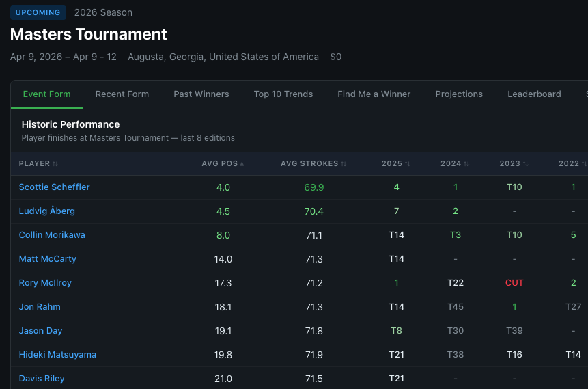The height and width of the screenshot is (389, 588).
Task: Click Rory McIlroy's red CUT result
Action: (514, 283)
